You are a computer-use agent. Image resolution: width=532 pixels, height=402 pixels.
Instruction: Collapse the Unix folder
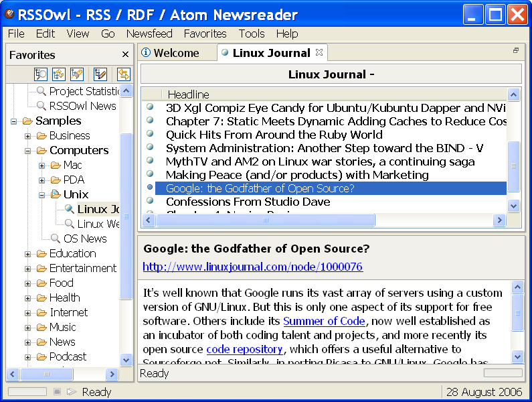41,195
